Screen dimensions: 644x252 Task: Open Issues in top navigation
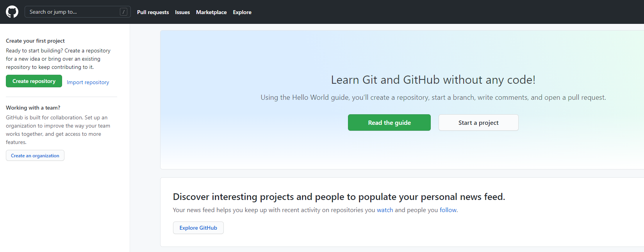click(x=182, y=12)
